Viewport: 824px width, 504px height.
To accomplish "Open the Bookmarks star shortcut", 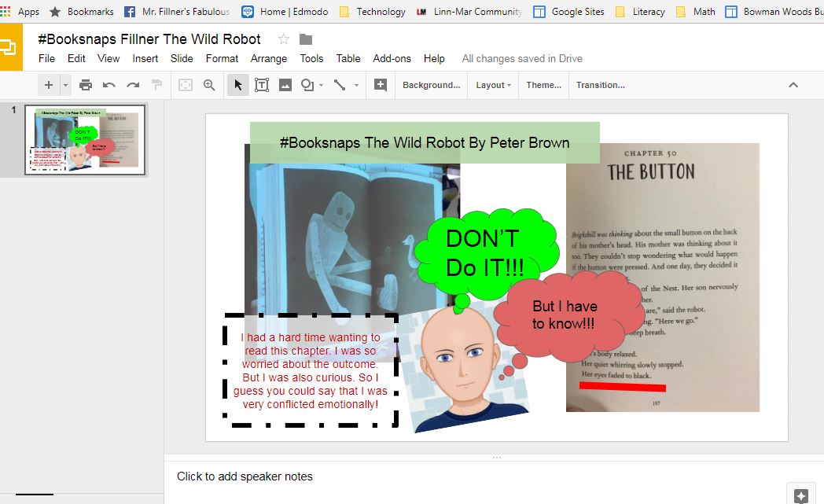I will click(82, 12).
